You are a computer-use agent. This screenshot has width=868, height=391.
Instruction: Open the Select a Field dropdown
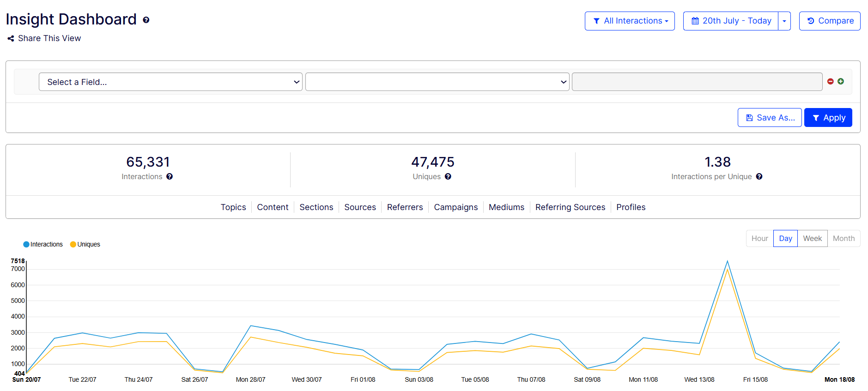coord(170,82)
